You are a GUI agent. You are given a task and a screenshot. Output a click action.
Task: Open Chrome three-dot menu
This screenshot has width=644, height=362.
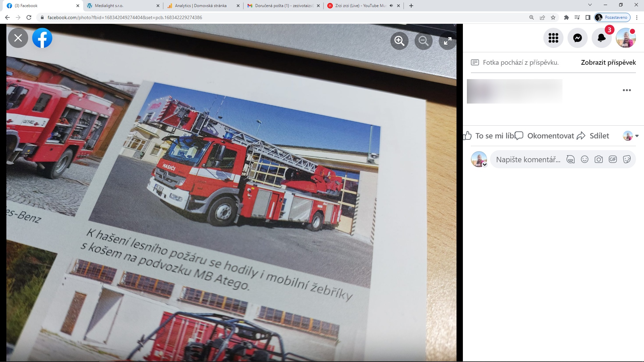[x=637, y=17]
